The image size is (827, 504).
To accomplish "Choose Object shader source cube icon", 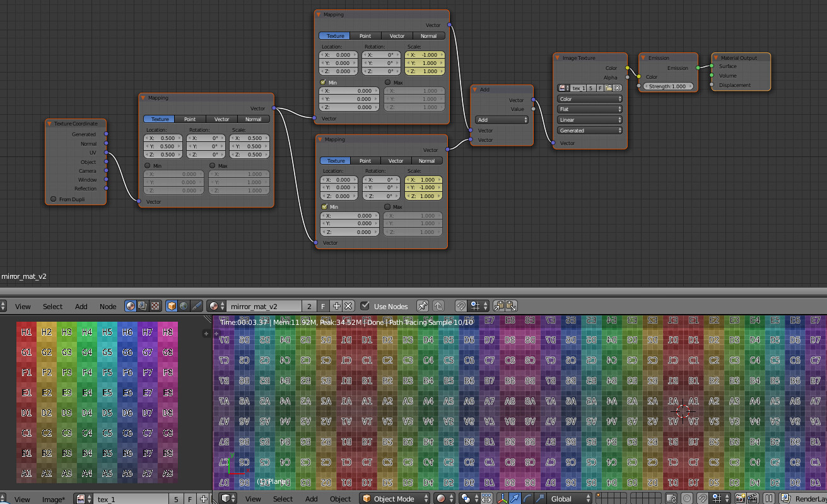I will [x=172, y=306].
